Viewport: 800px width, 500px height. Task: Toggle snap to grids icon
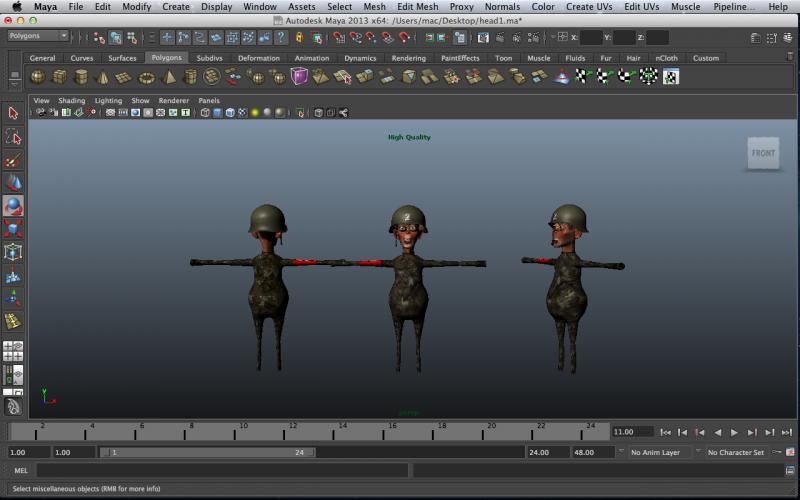click(x=339, y=37)
